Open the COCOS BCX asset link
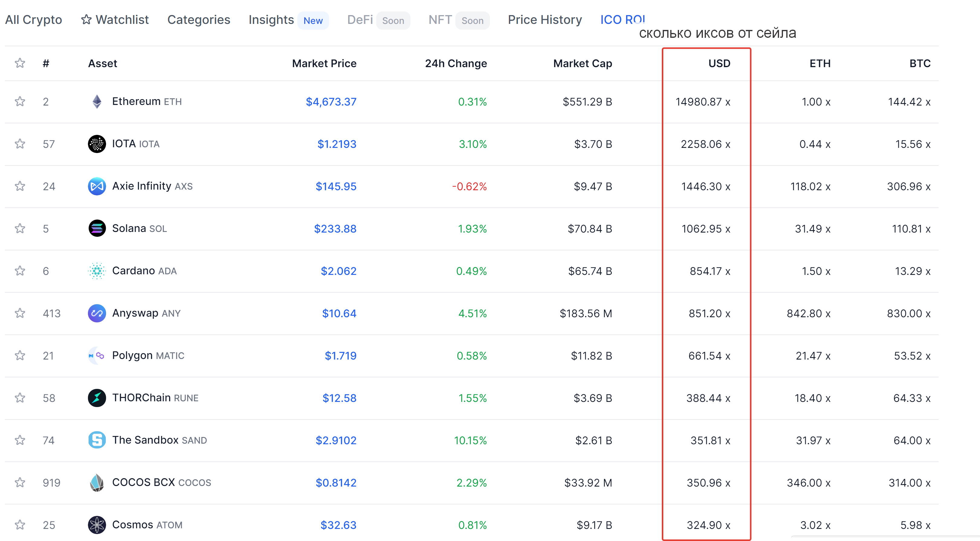Screen dimensions: 980x541 tap(161, 482)
